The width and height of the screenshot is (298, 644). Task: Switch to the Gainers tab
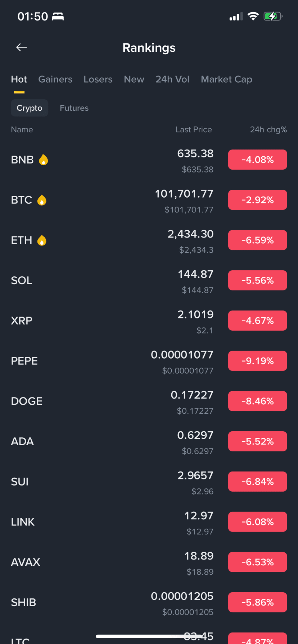[x=55, y=79]
